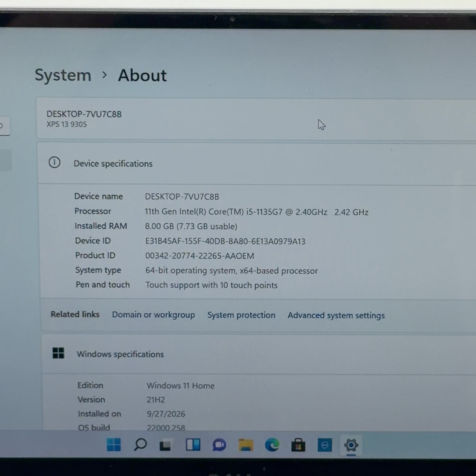Click the info icon beside Device specifications
This screenshot has height=476, width=476.
point(54,162)
